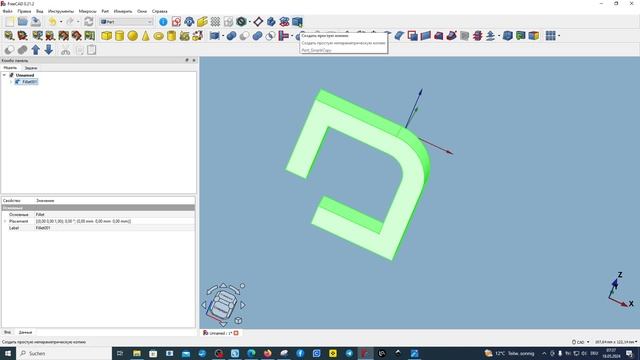Screen dimensions: 640x360
Task: Click the Open file folder icon
Action: tap(23, 22)
